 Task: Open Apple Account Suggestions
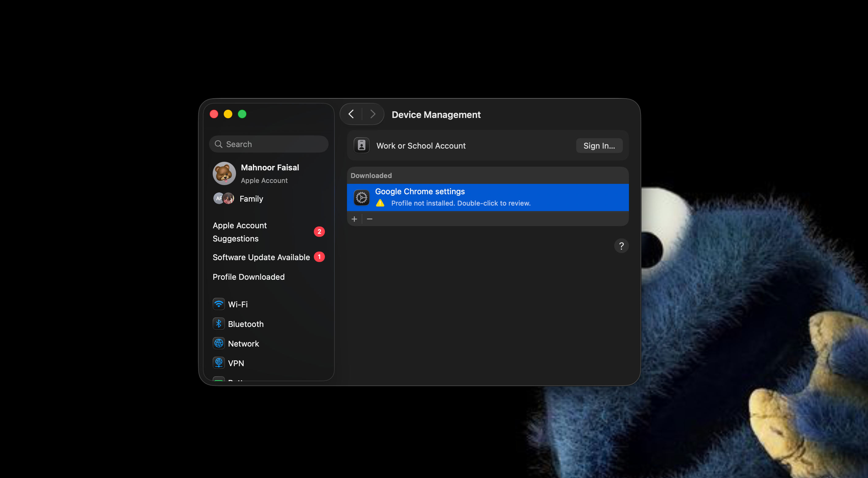coord(268,232)
